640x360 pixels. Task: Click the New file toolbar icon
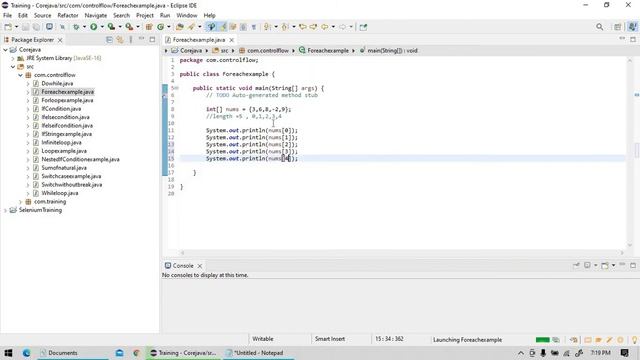click(x=8, y=27)
